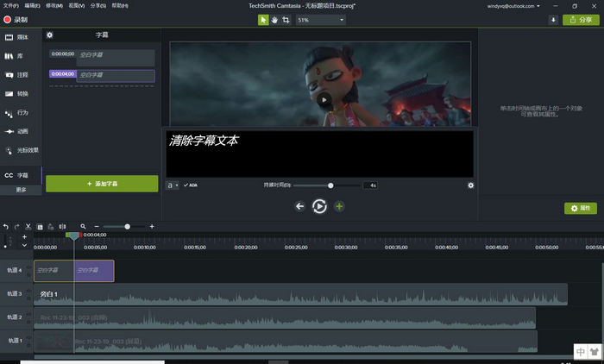This screenshot has height=364, width=604.
Task: Collapse tracks with the chevron-down icon
Action: coord(24,245)
